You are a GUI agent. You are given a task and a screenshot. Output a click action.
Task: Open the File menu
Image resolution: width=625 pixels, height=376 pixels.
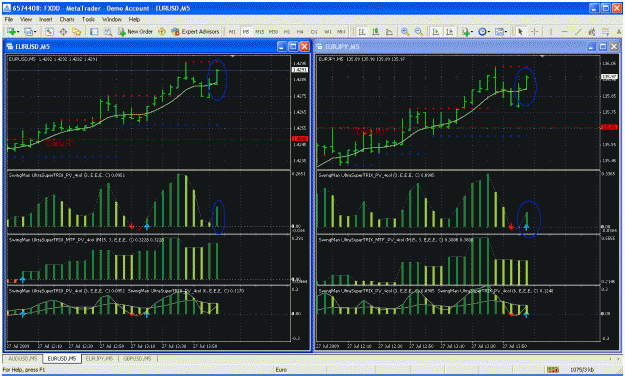(9, 19)
